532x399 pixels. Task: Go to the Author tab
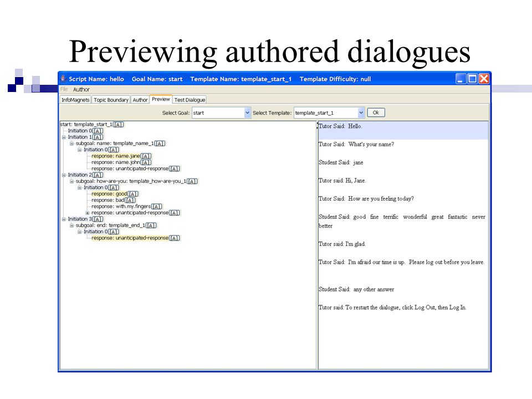140,100
